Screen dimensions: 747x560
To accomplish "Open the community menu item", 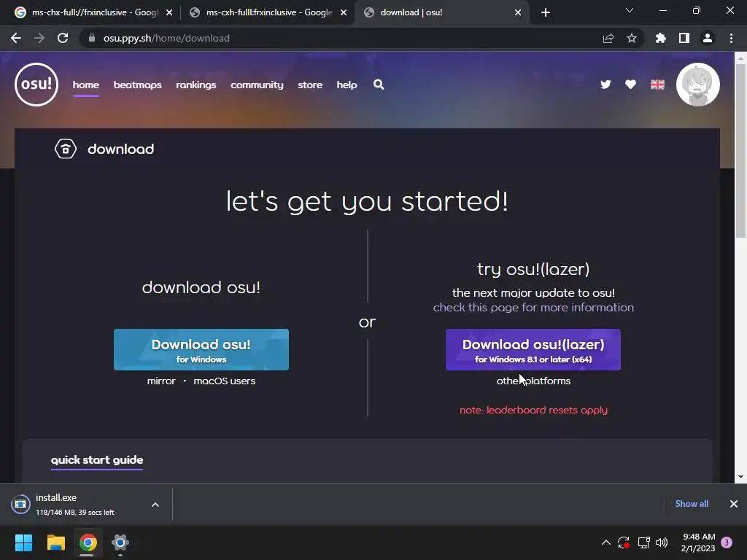I will (x=257, y=85).
